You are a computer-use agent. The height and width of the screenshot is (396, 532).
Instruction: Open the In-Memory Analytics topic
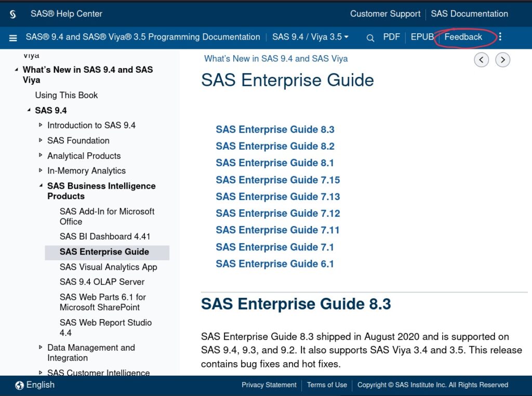point(87,170)
